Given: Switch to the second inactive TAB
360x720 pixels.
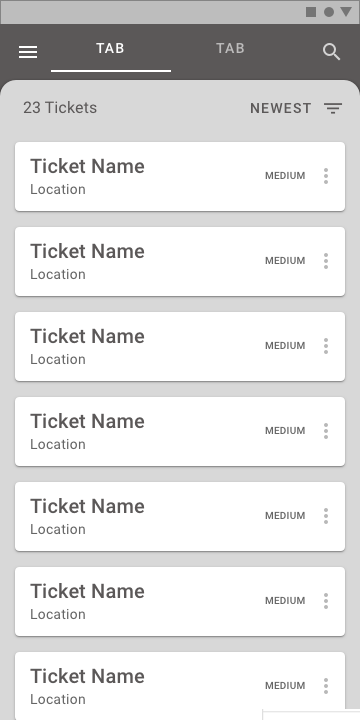Looking at the screenshot, I should click(231, 49).
